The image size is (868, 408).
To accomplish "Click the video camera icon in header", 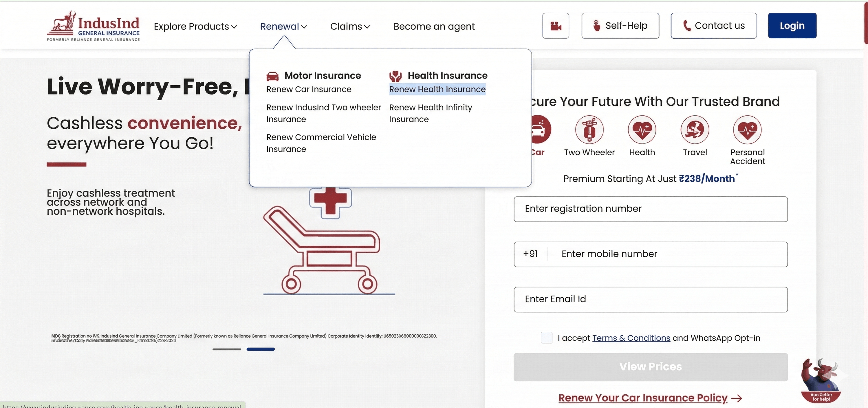I will (555, 25).
